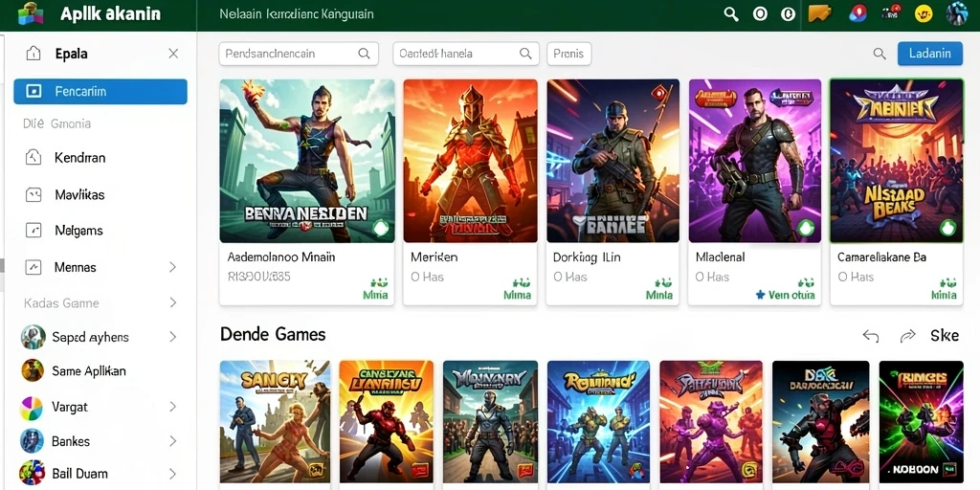Expand the Seped ayhens chevron

tap(173, 338)
